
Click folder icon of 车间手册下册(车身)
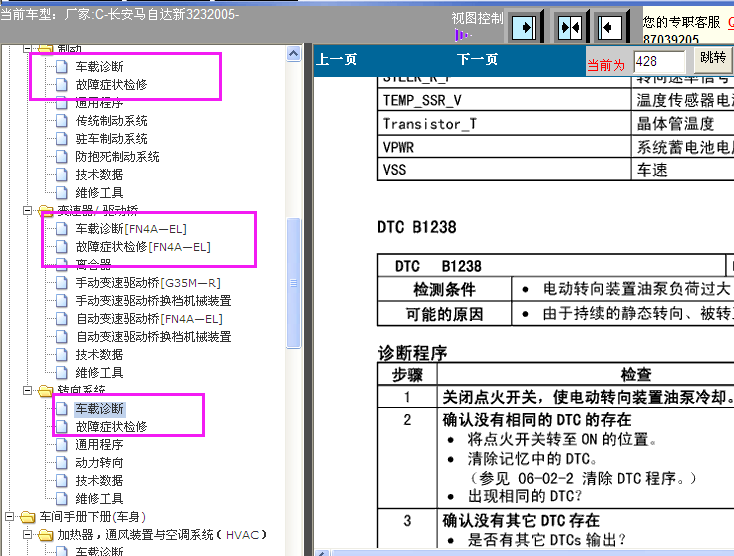tap(28, 517)
